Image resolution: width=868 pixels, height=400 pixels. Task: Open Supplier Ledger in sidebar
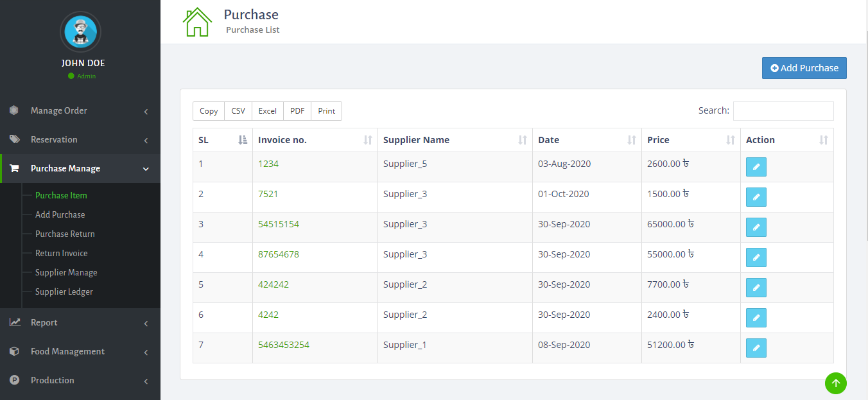pos(64,291)
